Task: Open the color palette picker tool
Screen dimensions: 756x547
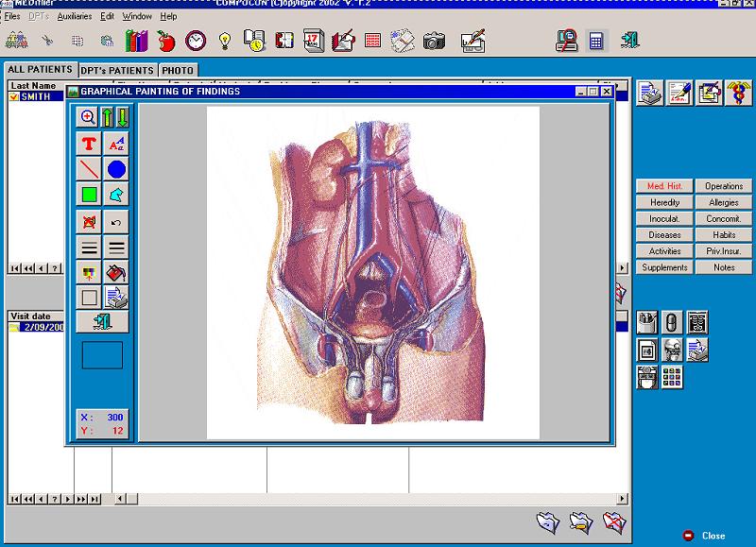Action: [x=89, y=273]
